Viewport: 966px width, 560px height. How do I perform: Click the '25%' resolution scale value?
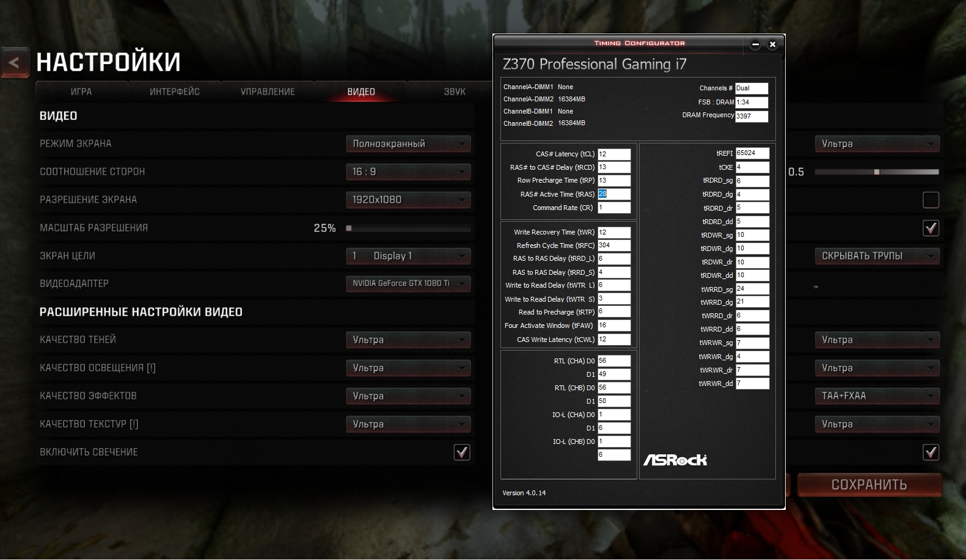click(x=324, y=228)
